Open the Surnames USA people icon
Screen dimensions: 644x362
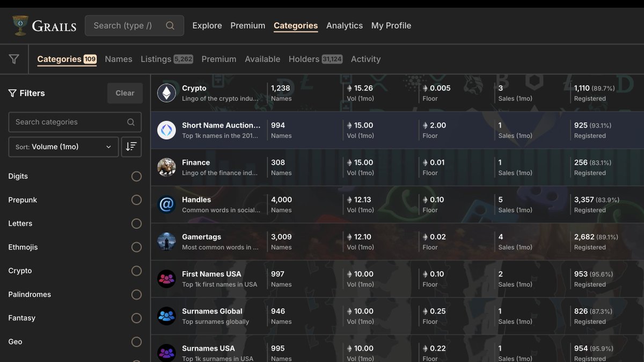pyautogui.click(x=166, y=353)
